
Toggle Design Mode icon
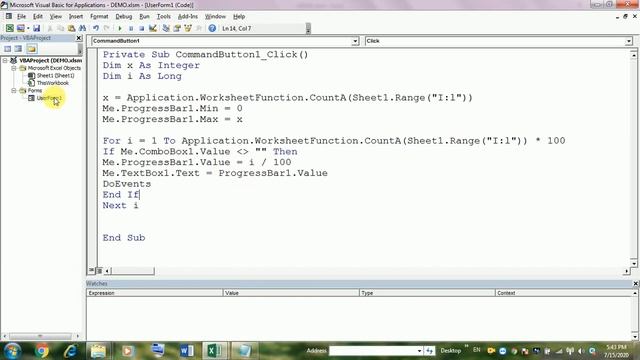click(153, 28)
